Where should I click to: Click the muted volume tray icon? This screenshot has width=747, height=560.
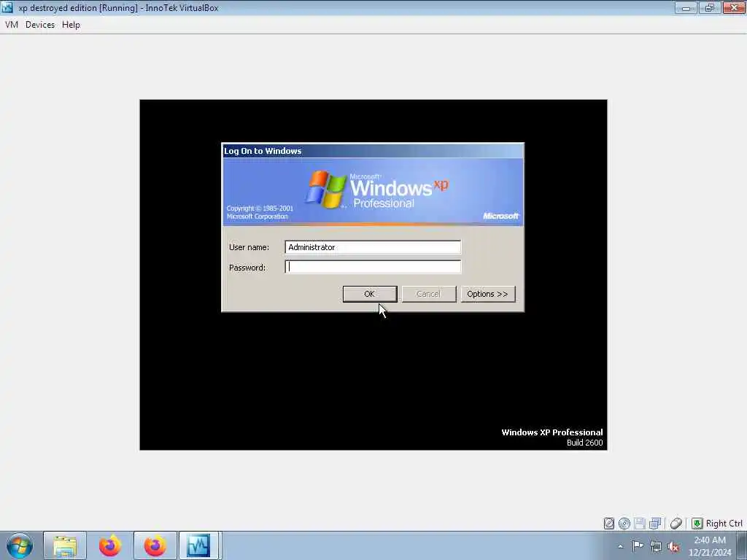(x=673, y=547)
